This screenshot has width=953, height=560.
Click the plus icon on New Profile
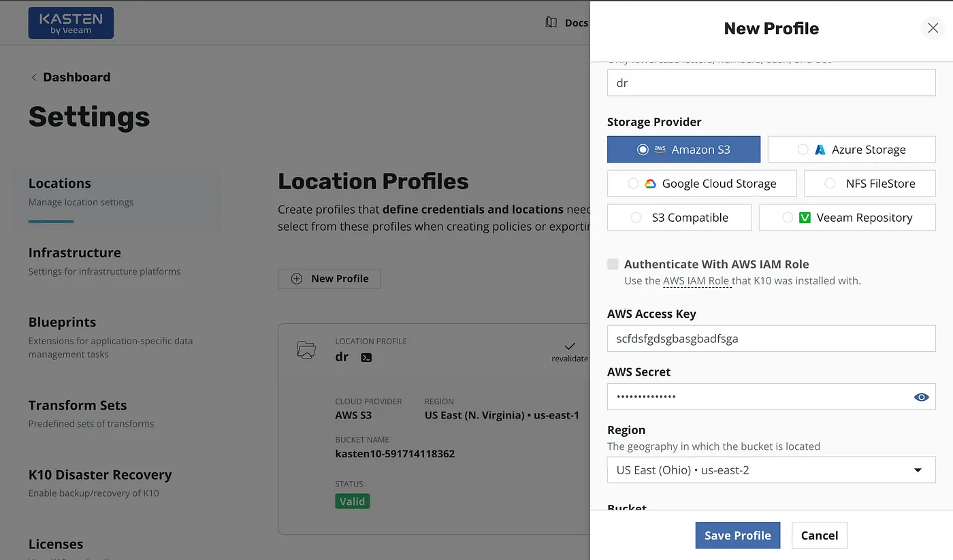pyautogui.click(x=296, y=278)
